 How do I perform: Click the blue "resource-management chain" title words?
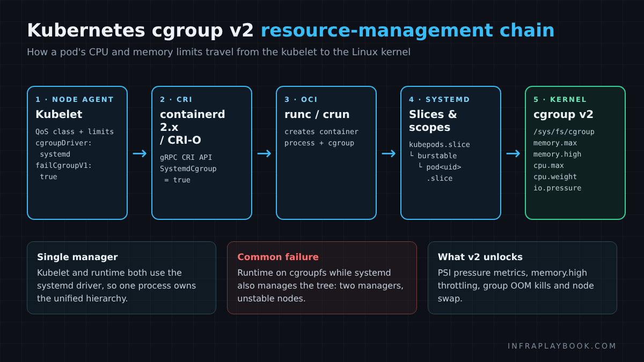(x=407, y=31)
